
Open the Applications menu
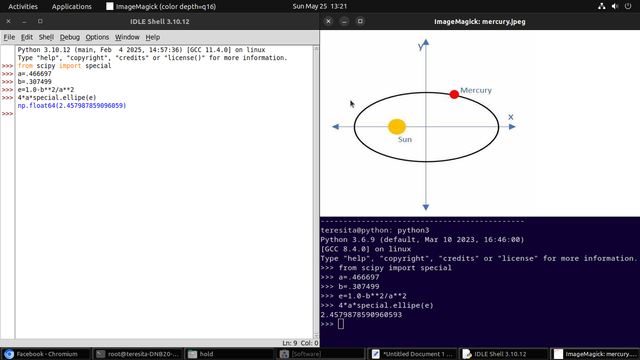point(71,7)
